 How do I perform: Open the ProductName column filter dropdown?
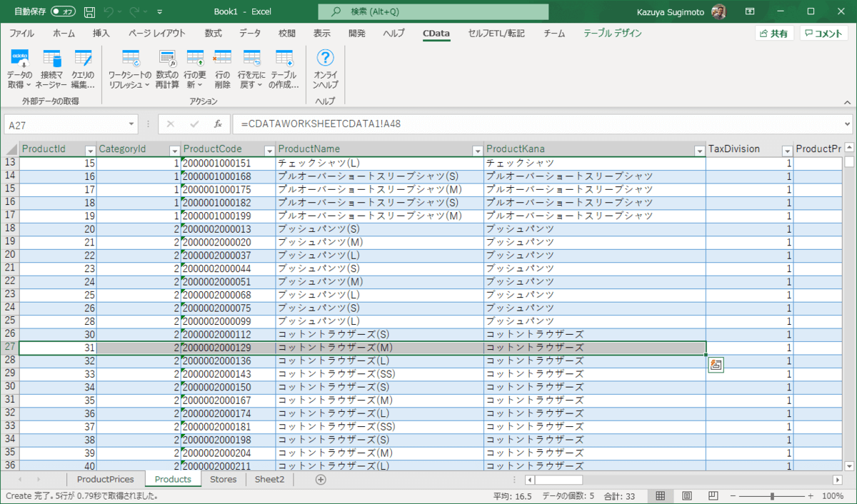(478, 151)
